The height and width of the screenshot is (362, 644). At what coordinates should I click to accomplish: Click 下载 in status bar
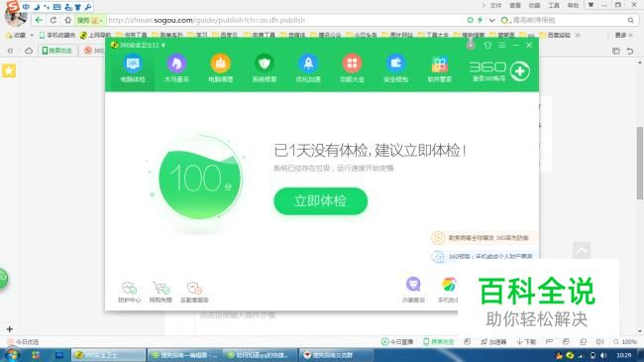(x=526, y=341)
